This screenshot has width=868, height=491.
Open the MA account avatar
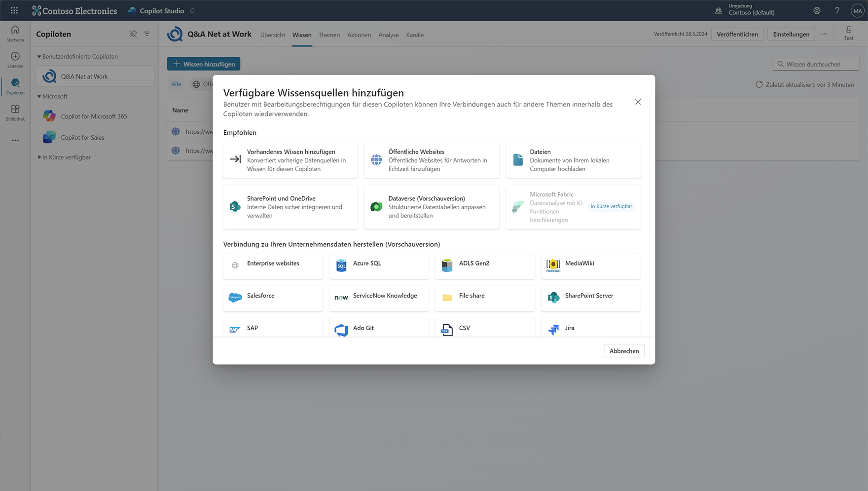click(858, 11)
